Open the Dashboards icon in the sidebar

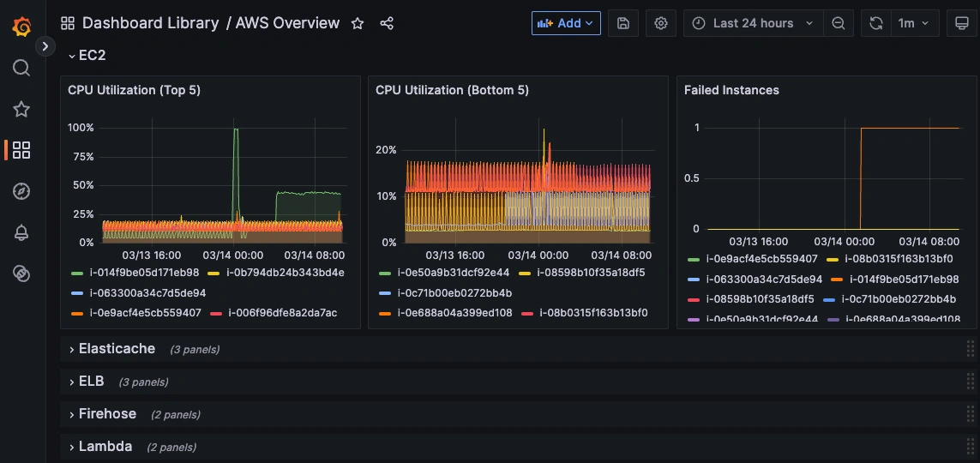(x=21, y=150)
